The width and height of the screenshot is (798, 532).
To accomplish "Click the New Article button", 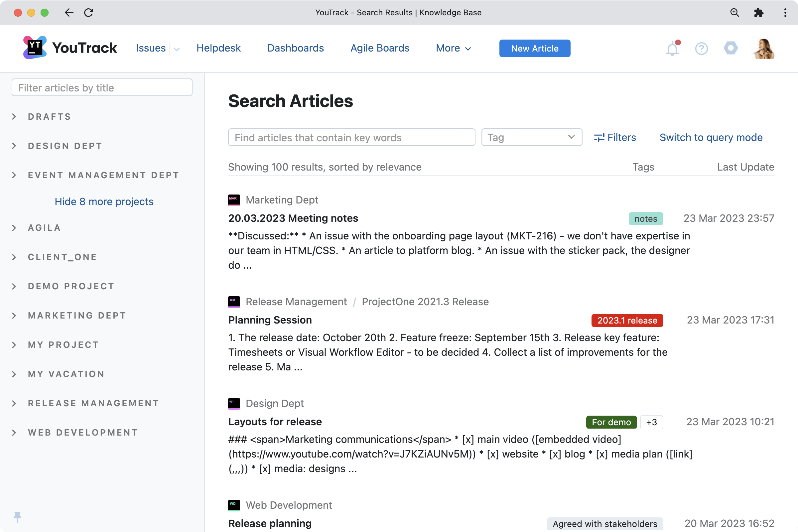I will pos(534,49).
